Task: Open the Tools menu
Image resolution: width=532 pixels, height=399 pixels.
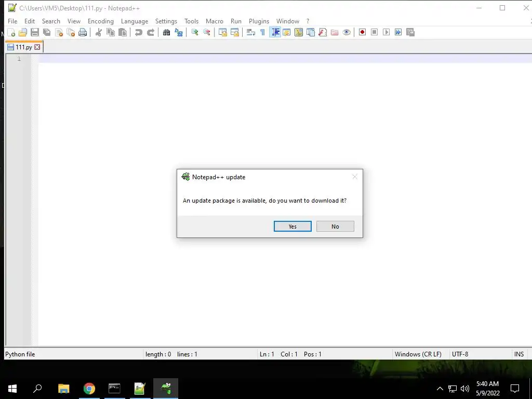Action: 191,21
